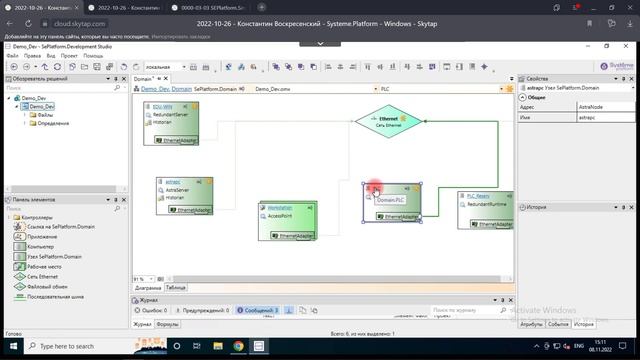Toggle the Ошибок: 0 errors filter
The width and height of the screenshot is (640, 360).
click(151, 310)
